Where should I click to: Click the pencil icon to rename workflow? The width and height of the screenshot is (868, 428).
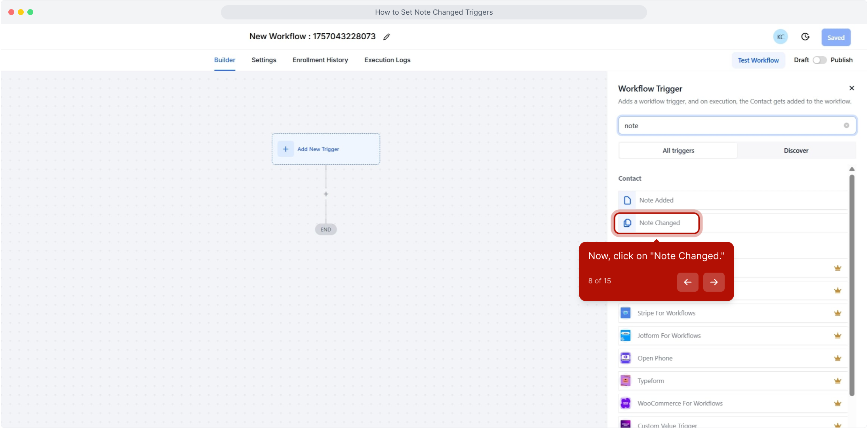point(386,37)
